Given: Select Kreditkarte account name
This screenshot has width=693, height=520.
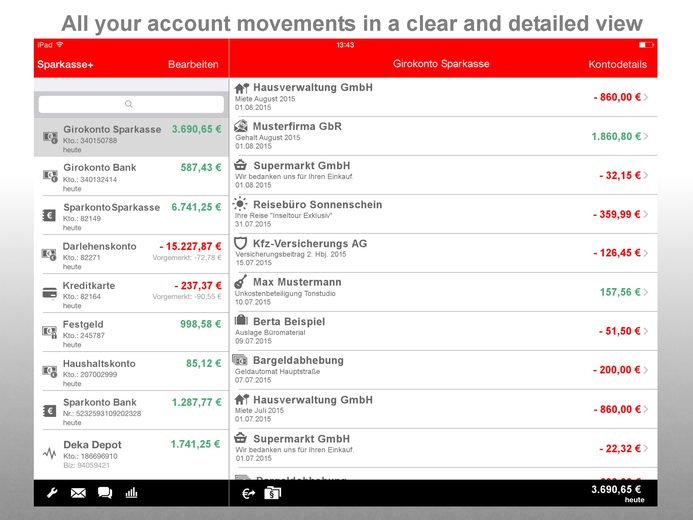Looking at the screenshot, I should pos(89,285).
